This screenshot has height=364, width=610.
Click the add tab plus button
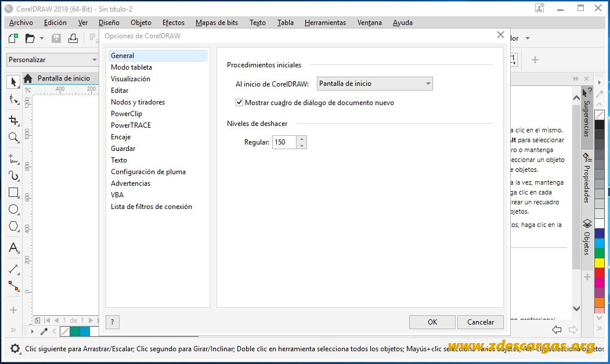tap(535, 60)
